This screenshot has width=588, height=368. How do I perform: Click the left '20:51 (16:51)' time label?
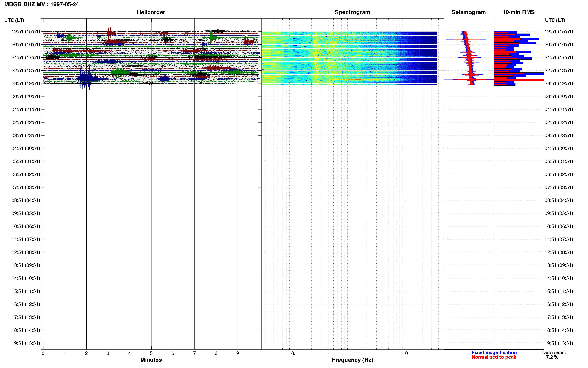coord(26,45)
